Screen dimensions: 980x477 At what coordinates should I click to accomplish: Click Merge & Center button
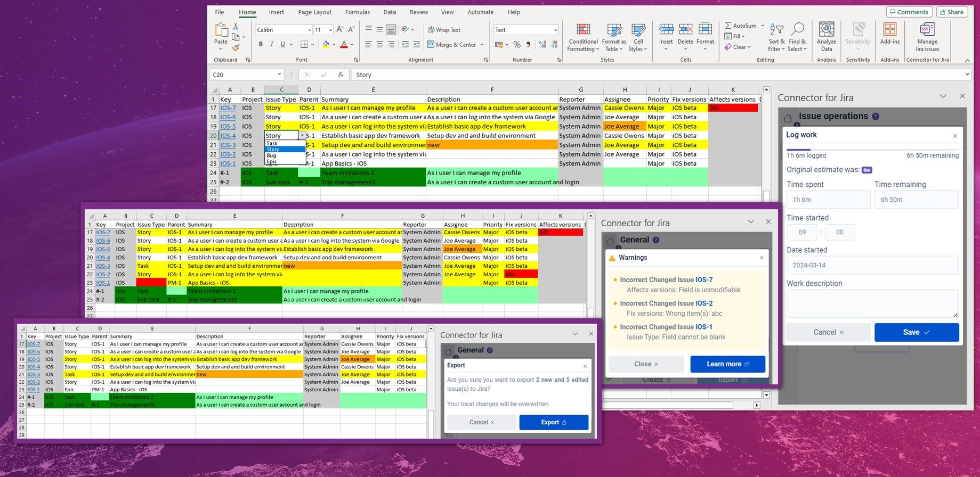coord(452,45)
